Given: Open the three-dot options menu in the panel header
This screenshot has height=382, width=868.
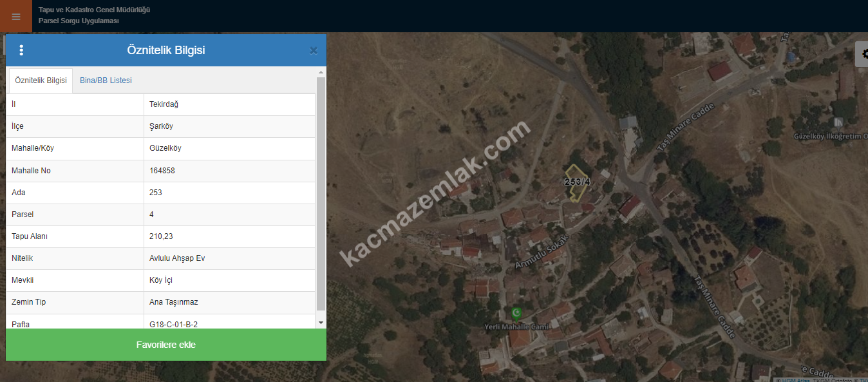Looking at the screenshot, I should click(21, 50).
